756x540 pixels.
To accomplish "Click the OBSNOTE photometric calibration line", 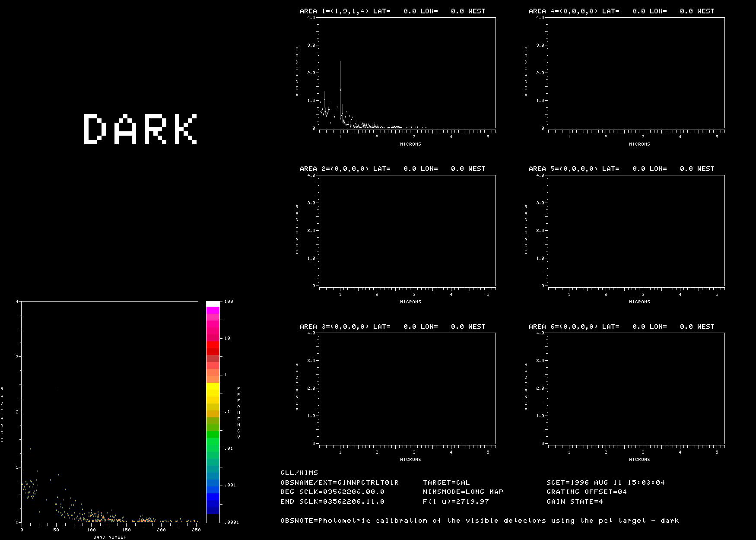I will (x=480, y=521).
